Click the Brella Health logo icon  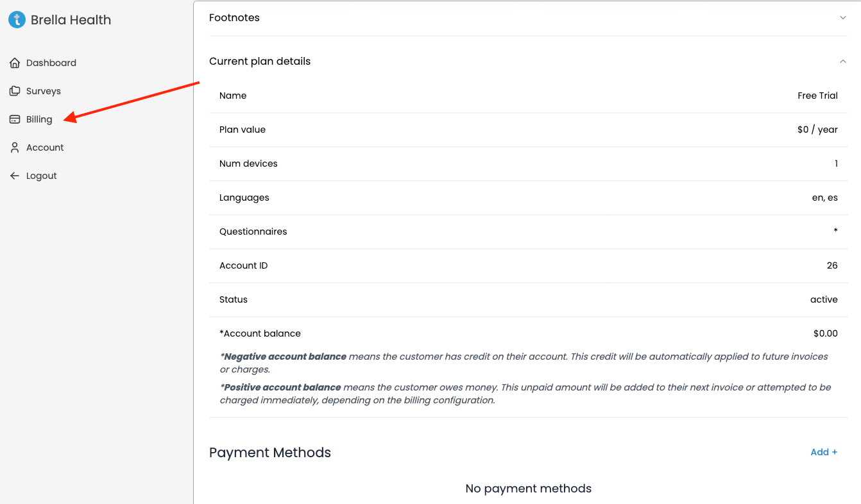click(x=17, y=20)
